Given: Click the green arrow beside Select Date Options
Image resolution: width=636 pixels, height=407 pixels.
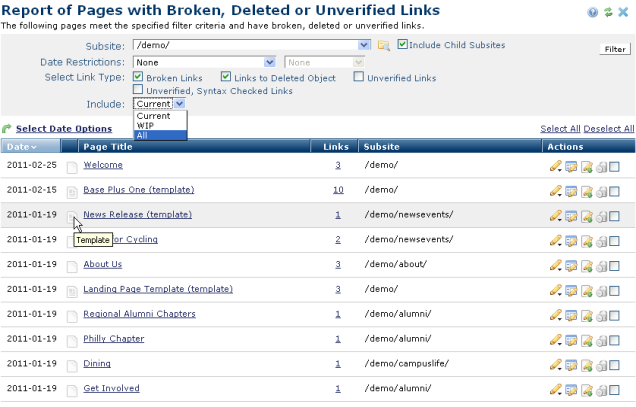Looking at the screenshot, I should 7,129.
